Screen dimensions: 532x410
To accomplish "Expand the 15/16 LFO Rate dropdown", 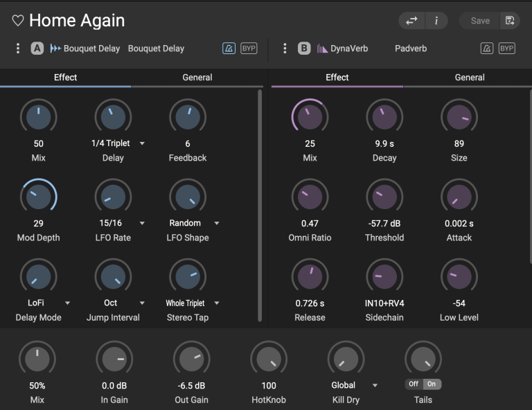I will click(x=142, y=223).
